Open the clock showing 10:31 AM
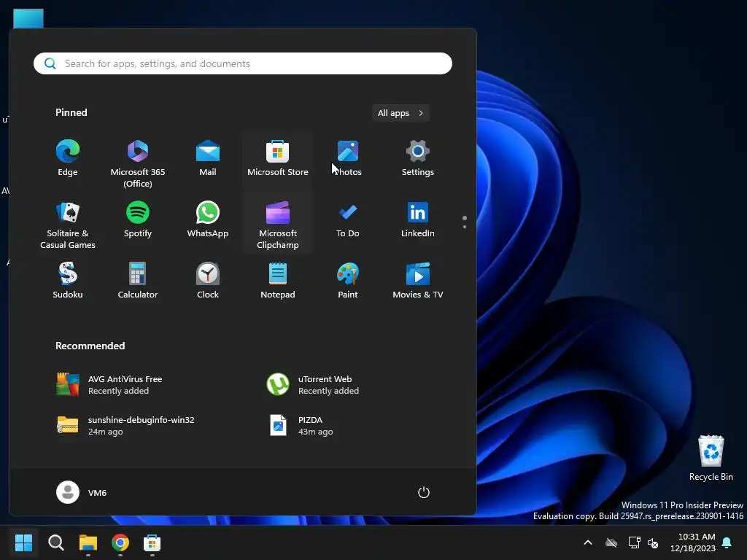 [x=693, y=542]
